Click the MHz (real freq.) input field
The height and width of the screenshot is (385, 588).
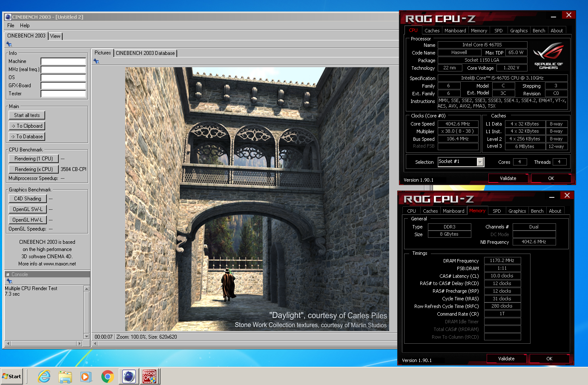coord(63,69)
